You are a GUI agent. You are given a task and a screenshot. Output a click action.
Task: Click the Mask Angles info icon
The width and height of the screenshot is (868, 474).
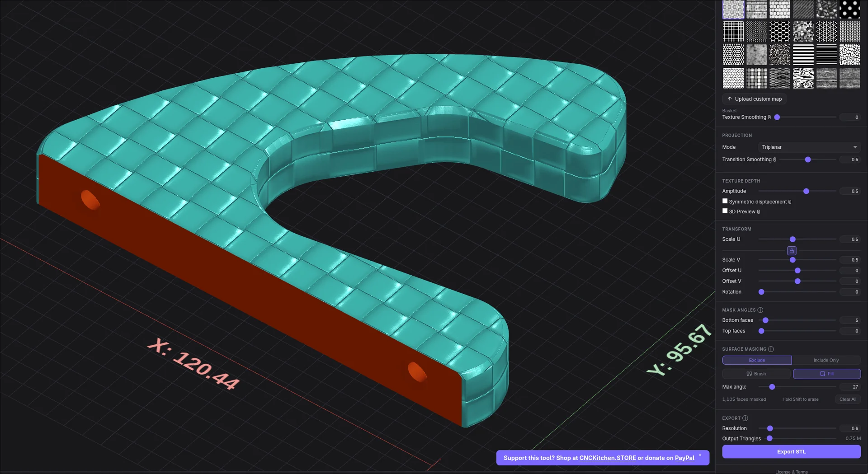click(x=760, y=310)
